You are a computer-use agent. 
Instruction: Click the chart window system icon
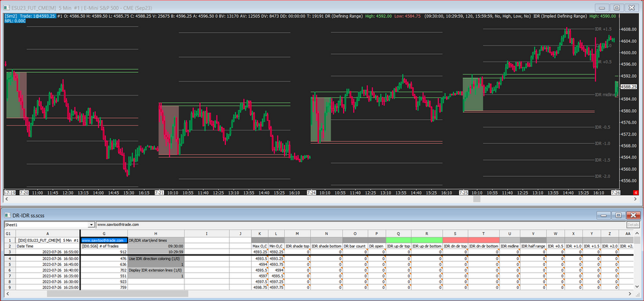pyautogui.click(x=7, y=8)
